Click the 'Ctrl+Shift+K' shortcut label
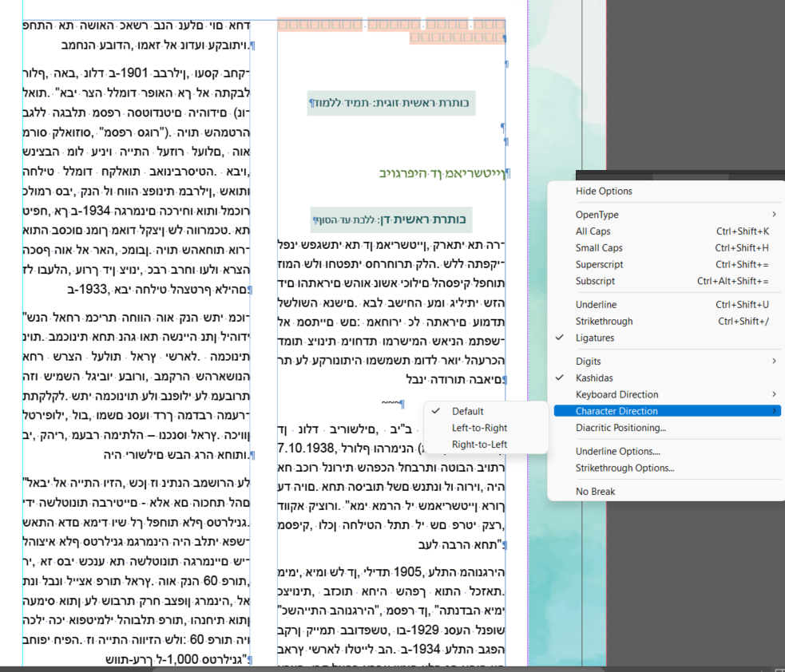This screenshot has height=672, width=785. pos(743,231)
